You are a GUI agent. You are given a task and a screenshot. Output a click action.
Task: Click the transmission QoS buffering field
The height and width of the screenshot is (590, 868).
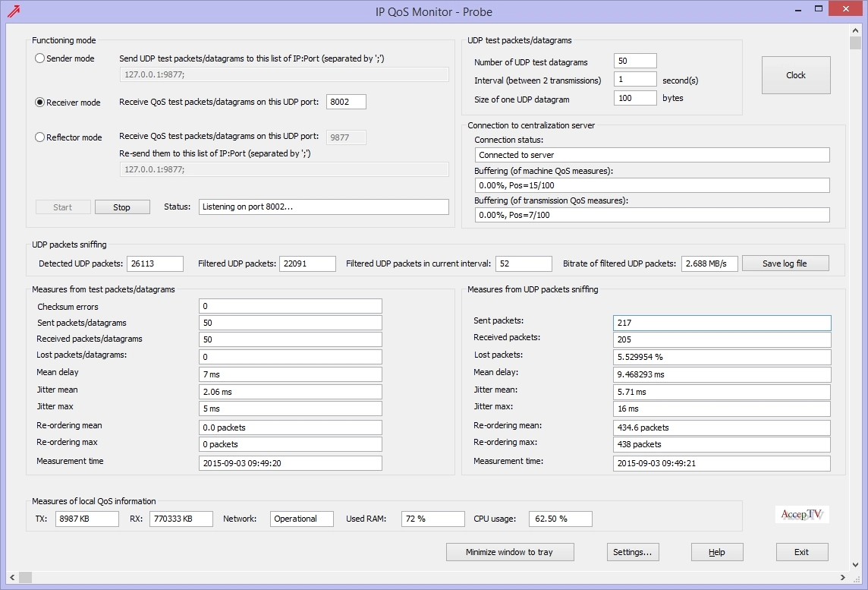(652, 215)
